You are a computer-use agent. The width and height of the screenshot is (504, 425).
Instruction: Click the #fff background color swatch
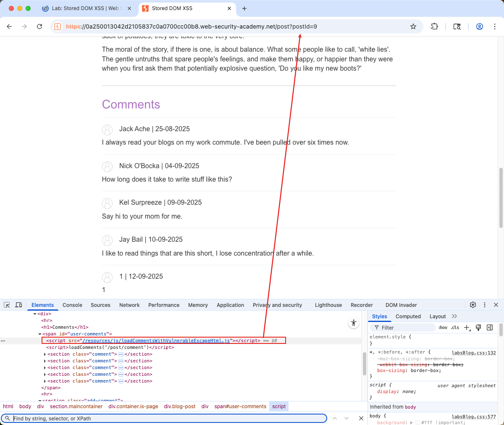(418, 422)
